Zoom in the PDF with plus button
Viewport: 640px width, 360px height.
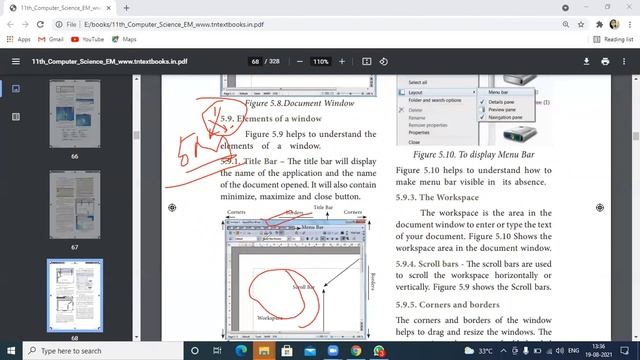click(x=342, y=62)
